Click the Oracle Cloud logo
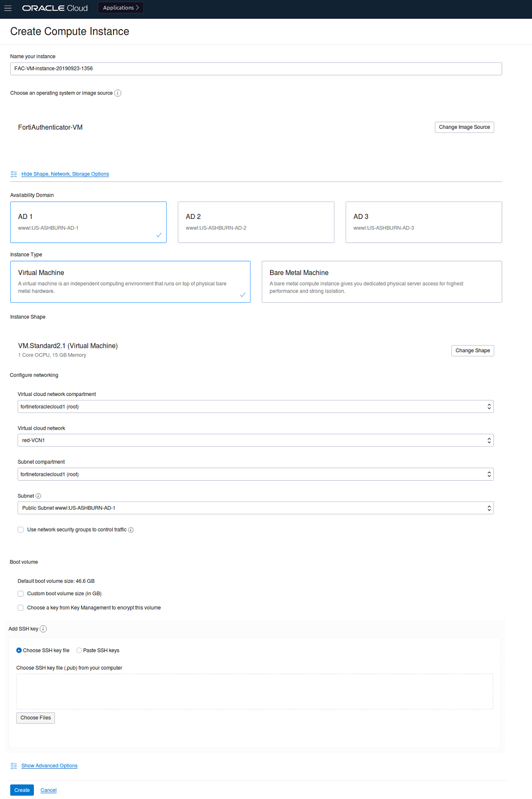 (55, 8)
